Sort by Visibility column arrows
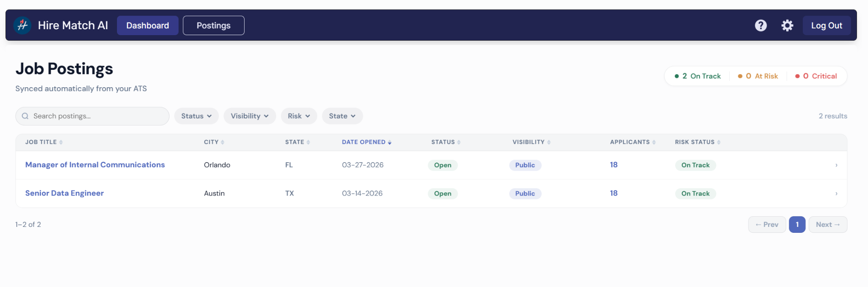Image resolution: width=868 pixels, height=287 pixels. coord(548,142)
